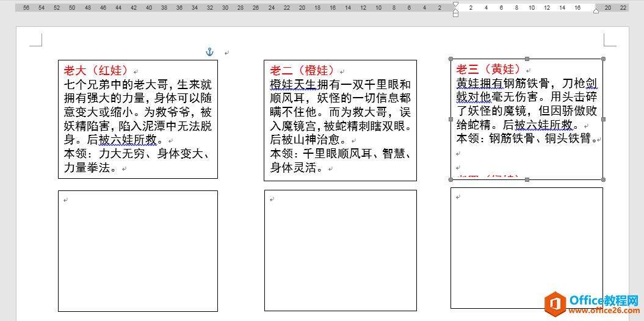Click the orange Office logo watermark
The image size is (644, 321).
click(555, 303)
